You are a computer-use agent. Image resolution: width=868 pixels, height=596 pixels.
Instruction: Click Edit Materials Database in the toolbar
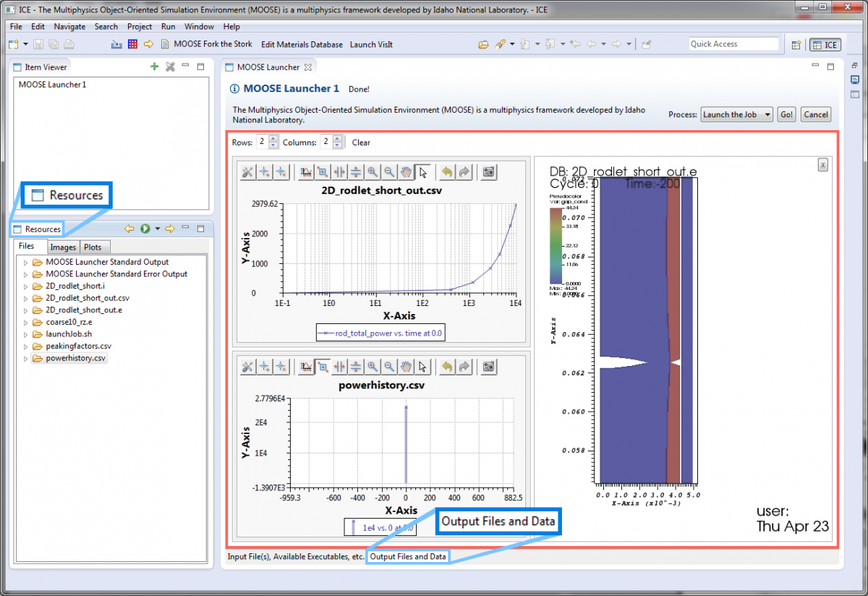pos(302,43)
